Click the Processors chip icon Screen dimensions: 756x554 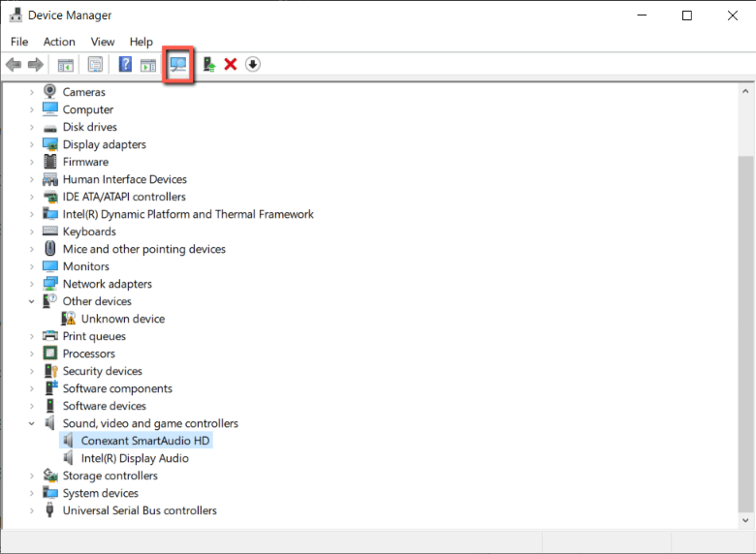point(49,354)
